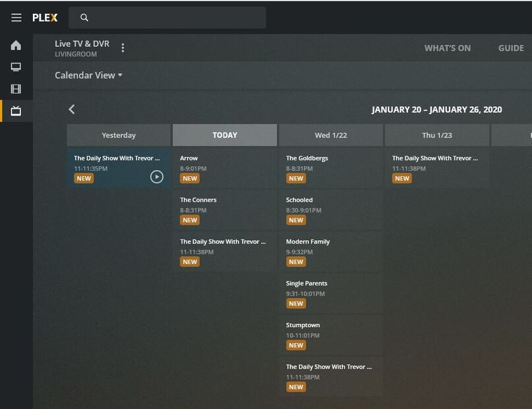Select the Live TV icon in sidebar
This screenshot has width=532, height=409.
[16, 111]
